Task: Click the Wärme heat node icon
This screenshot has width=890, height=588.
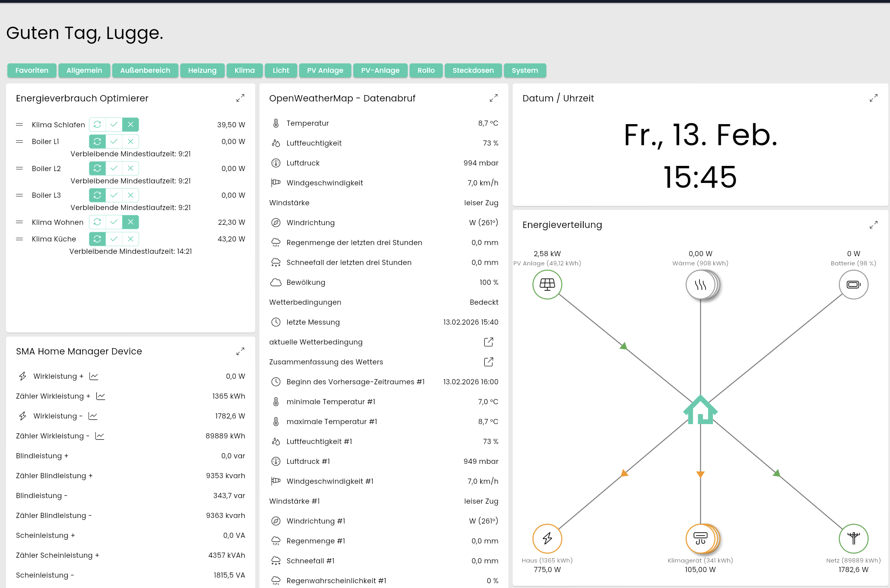Action: [x=700, y=284]
